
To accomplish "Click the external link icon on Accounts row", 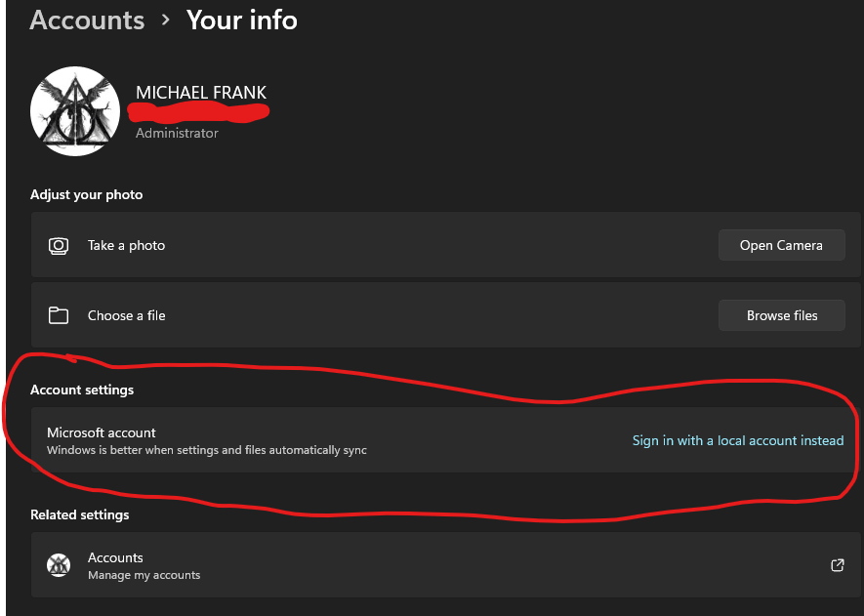I will [837, 565].
